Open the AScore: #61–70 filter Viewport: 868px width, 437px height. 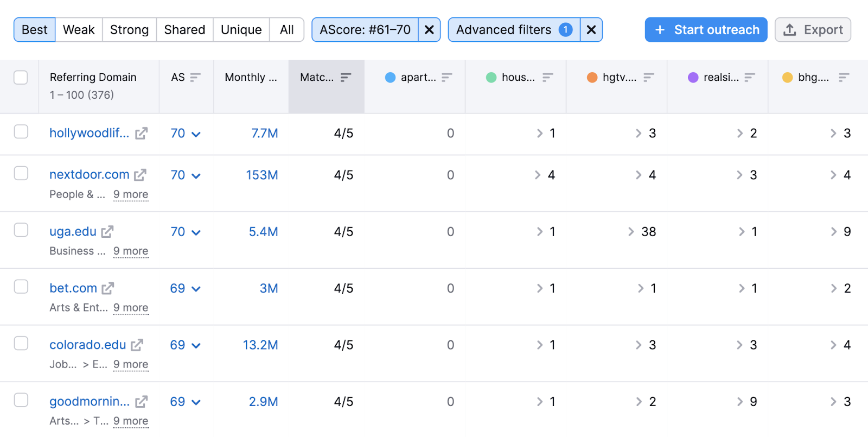point(365,30)
